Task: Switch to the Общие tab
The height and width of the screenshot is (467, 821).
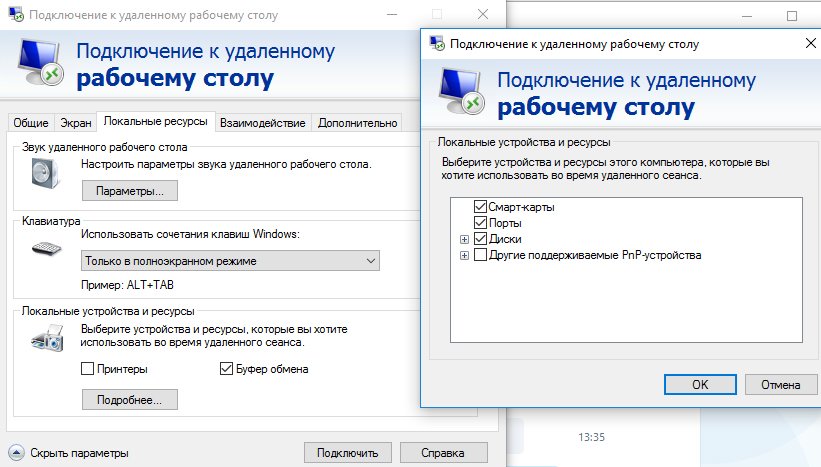Action: (31, 123)
